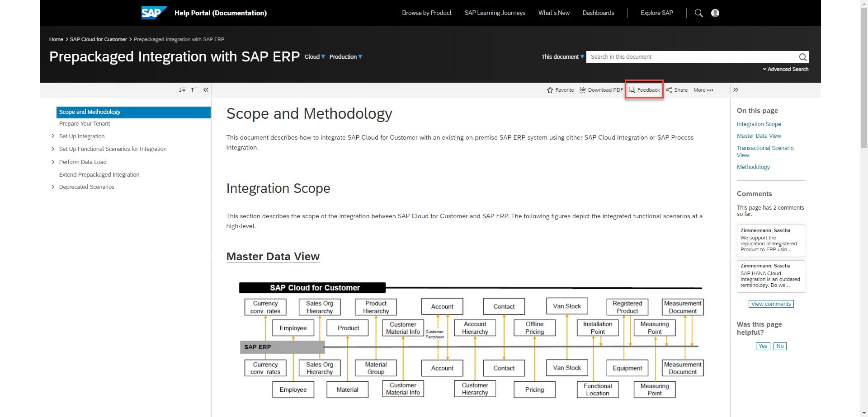
Task: Click the sort table of contents icon
Action: click(182, 90)
